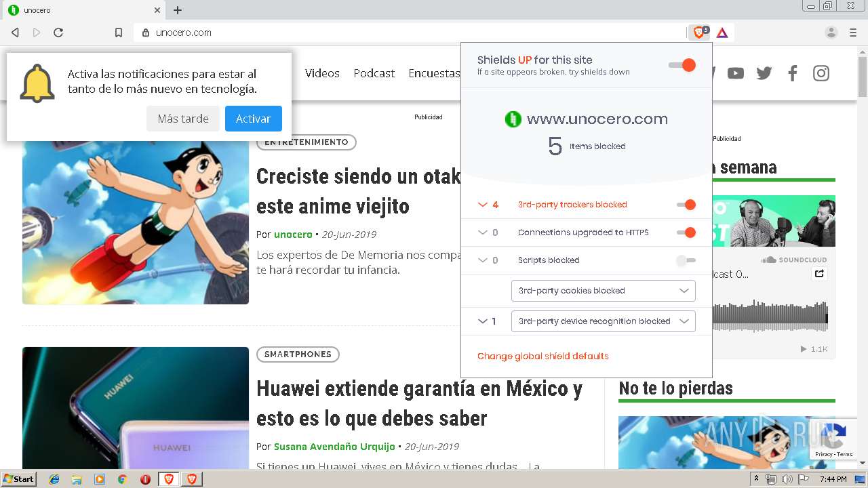The width and height of the screenshot is (868, 488).
Task: Open the Brave Rewards triangle icon
Action: 722,33
